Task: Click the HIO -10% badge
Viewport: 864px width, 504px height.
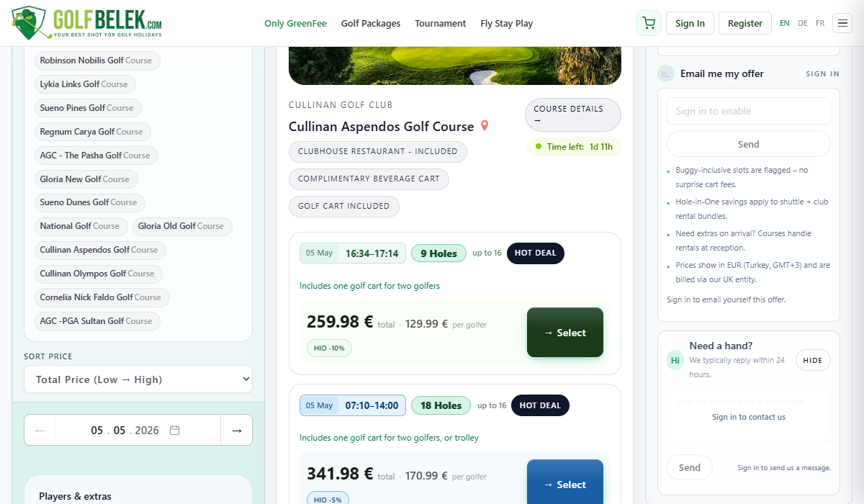Action: point(329,348)
